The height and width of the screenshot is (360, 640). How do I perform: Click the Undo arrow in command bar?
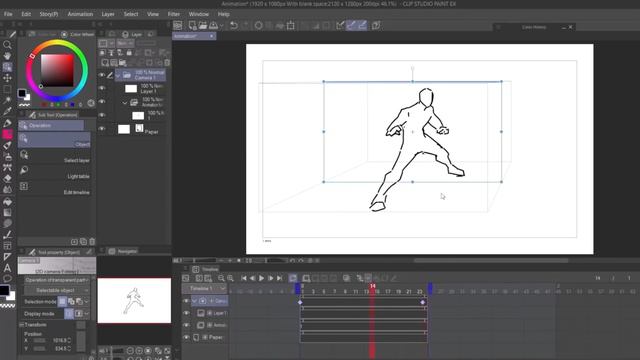click(234, 25)
